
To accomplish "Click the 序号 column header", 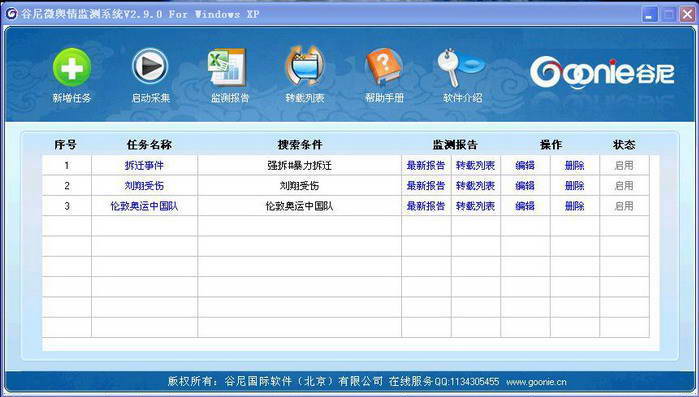I will [x=66, y=144].
